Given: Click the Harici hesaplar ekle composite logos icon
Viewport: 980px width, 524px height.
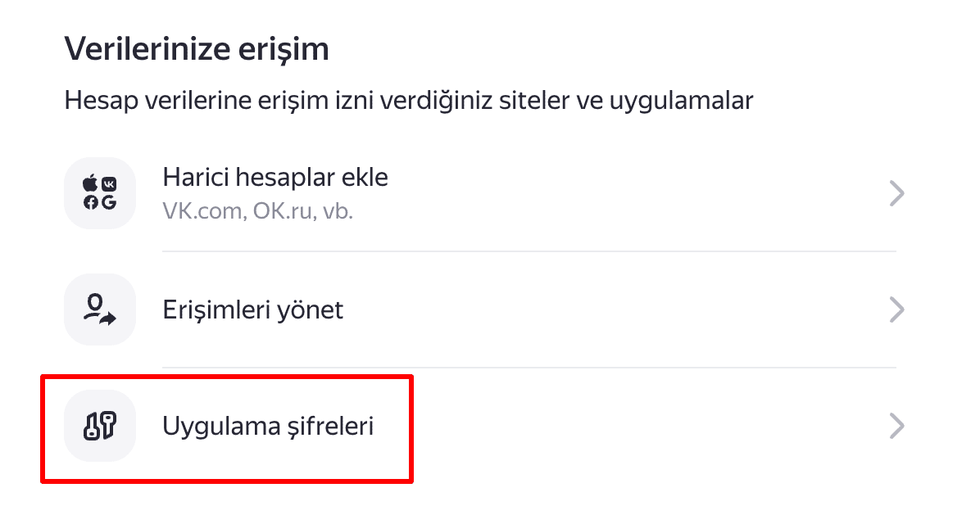Looking at the screenshot, I should [x=99, y=193].
